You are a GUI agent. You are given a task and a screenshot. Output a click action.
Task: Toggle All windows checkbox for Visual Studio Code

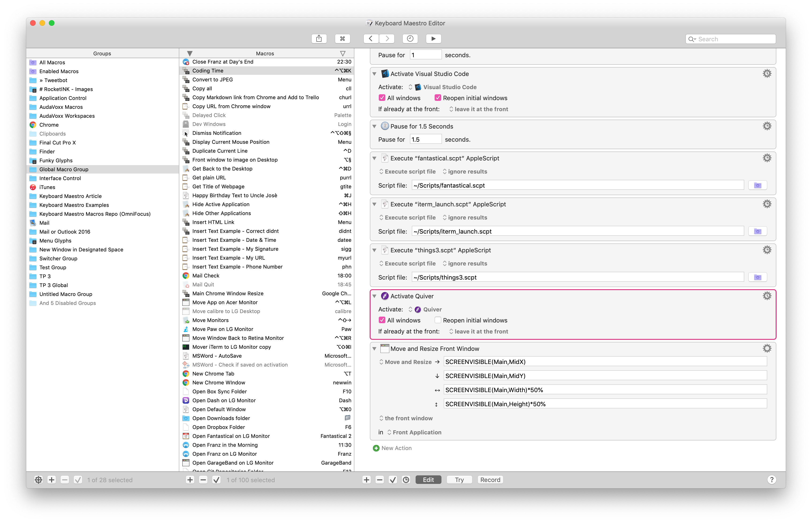click(x=382, y=98)
